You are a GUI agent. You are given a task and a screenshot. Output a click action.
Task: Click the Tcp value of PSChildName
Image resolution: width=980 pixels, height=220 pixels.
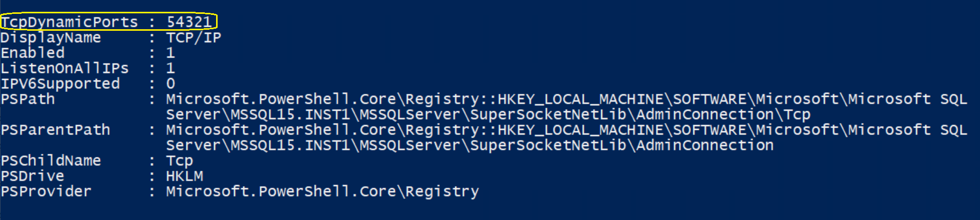coord(180,161)
